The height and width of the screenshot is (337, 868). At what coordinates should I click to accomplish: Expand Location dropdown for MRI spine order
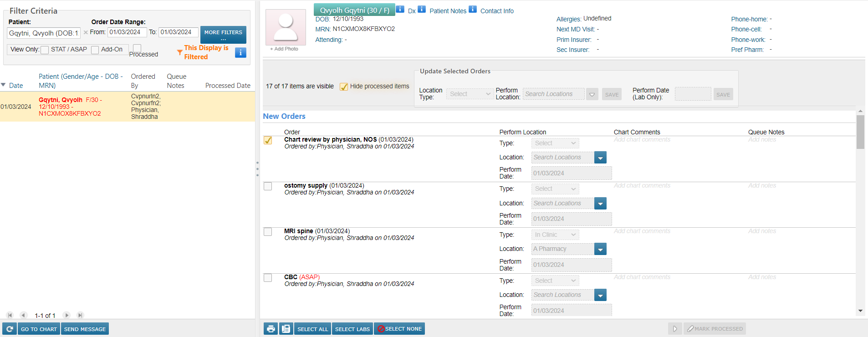click(600, 249)
